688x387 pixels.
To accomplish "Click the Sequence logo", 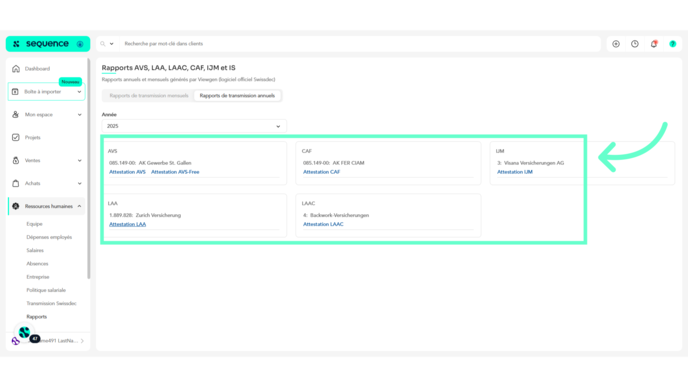I will tap(47, 44).
